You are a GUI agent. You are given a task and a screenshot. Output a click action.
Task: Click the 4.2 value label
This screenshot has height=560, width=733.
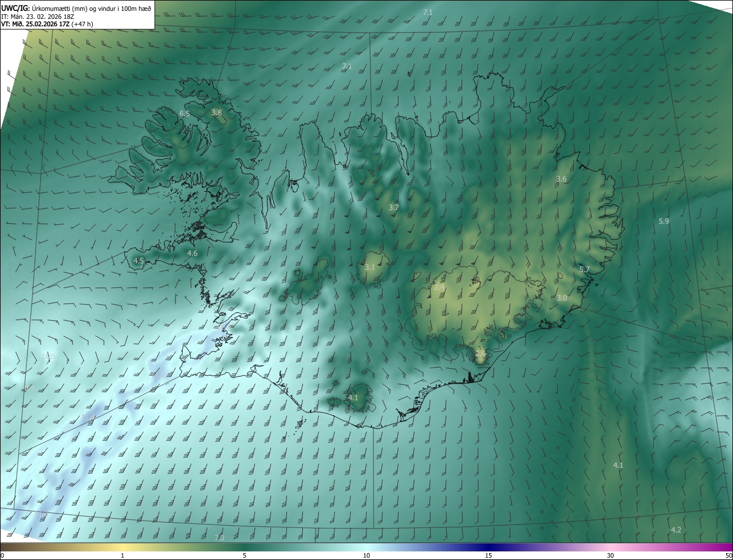676,530
